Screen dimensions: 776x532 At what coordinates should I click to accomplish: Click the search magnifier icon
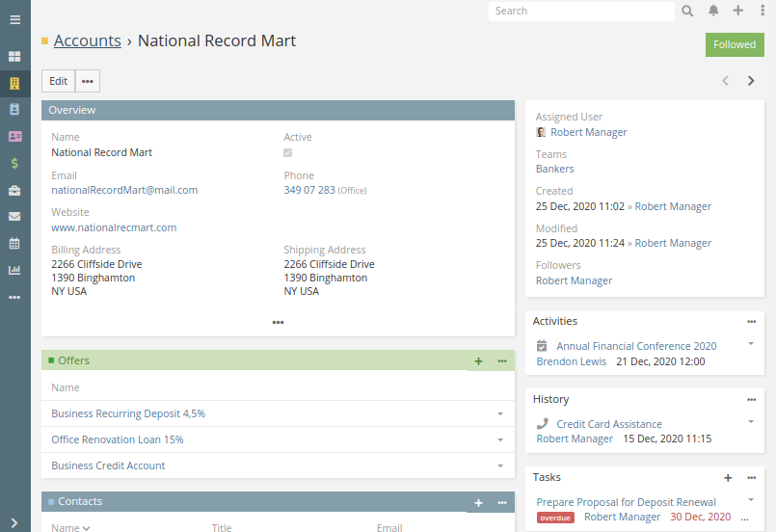pos(687,11)
